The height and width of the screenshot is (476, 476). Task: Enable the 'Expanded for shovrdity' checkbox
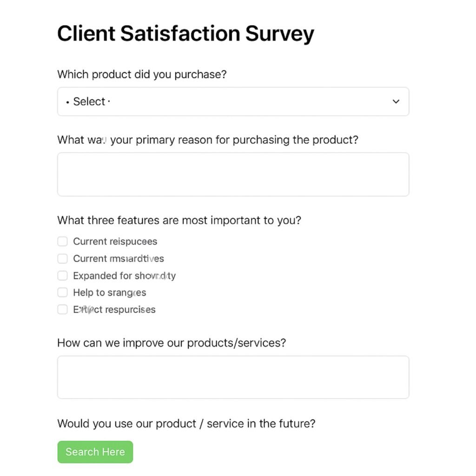tap(62, 275)
